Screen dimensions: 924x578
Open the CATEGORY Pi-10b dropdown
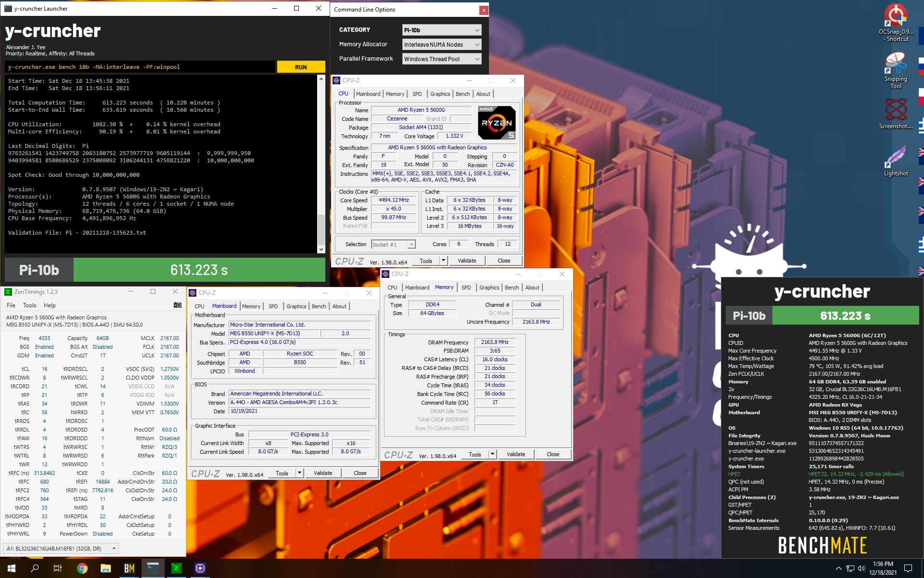coord(441,30)
